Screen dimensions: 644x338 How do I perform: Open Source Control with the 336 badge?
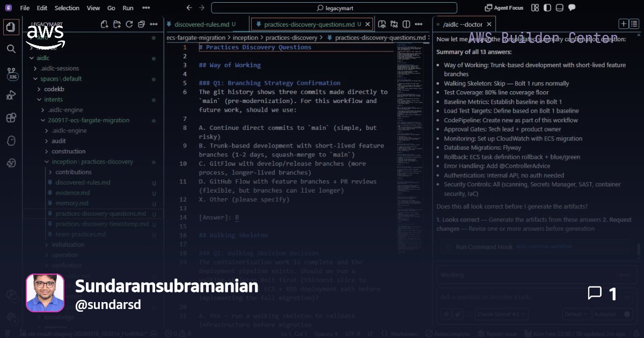11,73
